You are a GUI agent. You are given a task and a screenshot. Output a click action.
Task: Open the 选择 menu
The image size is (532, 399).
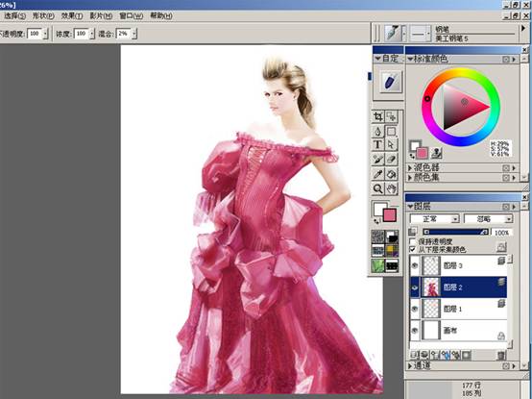(x=14, y=15)
